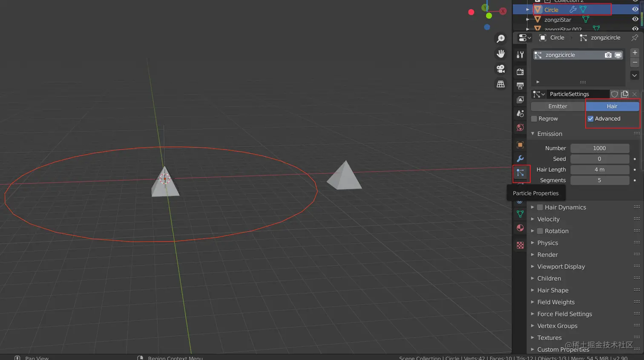The width and height of the screenshot is (644, 360).
Task: Select the Circle object in the outliner
Action: 551,9
